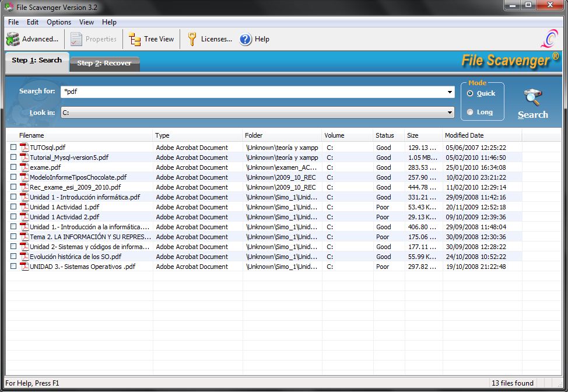Tick the checkbox next to exame.pdf
The width and height of the screenshot is (568, 392).
pyautogui.click(x=13, y=167)
